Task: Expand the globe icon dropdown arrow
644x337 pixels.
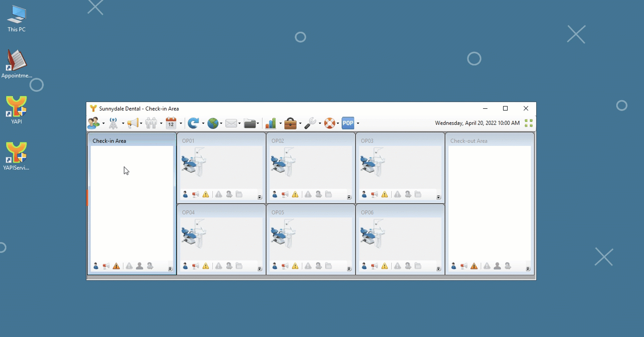Action: [221, 124]
